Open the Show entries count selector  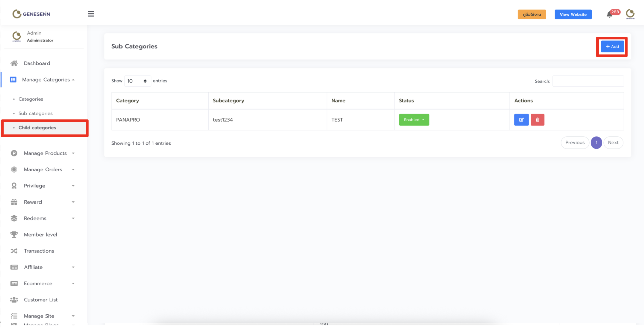pos(137,81)
